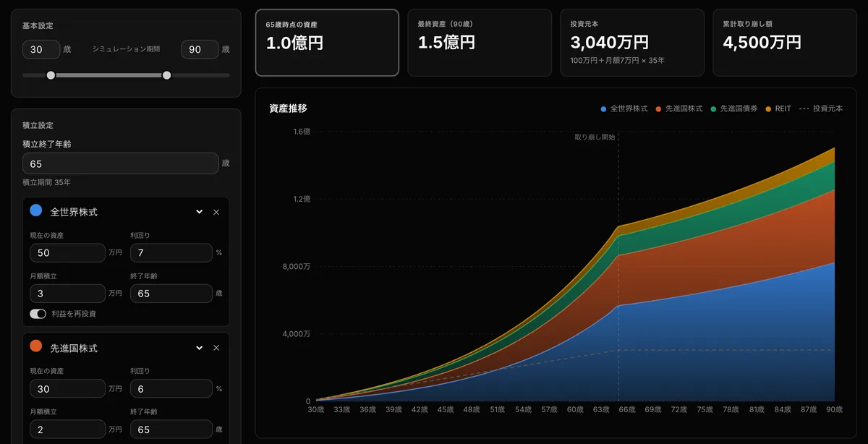Click the start-age slider handle
This screenshot has width=868, height=444.
(x=51, y=75)
